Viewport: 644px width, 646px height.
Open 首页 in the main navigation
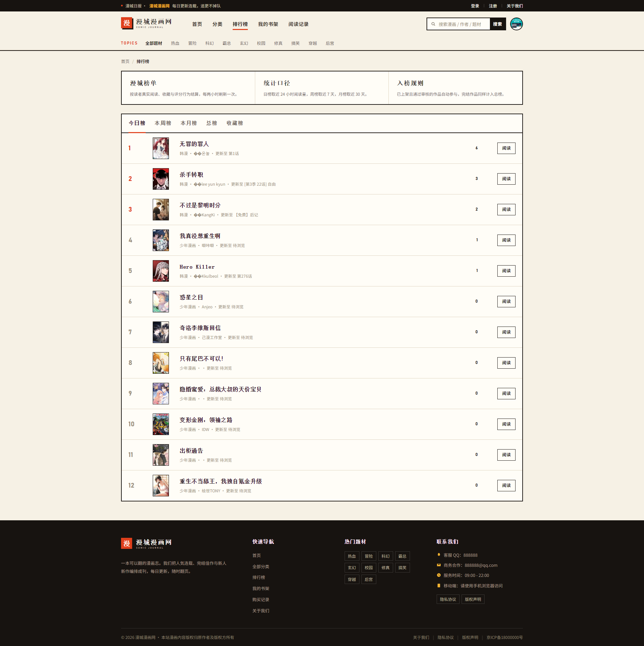(197, 24)
